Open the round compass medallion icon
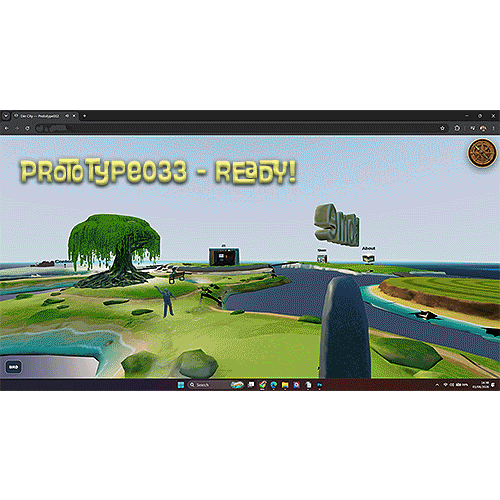This screenshot has width=500, height=500. click(482, 153)
